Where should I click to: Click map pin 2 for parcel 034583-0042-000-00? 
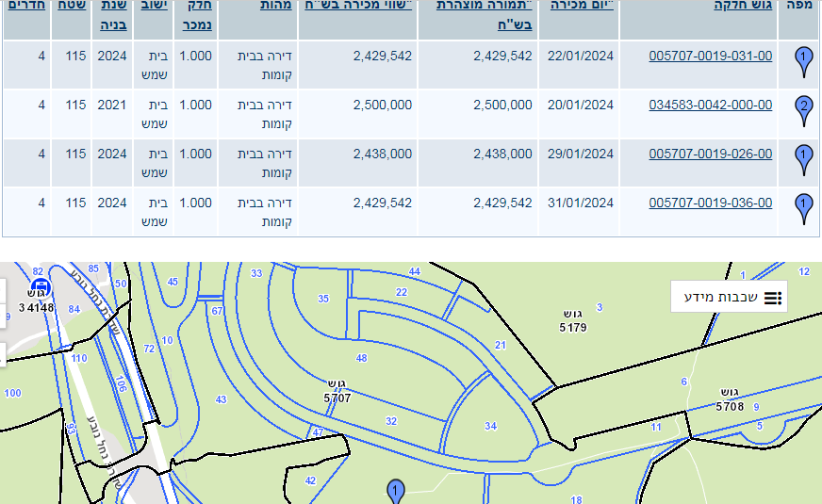(804, 110)
